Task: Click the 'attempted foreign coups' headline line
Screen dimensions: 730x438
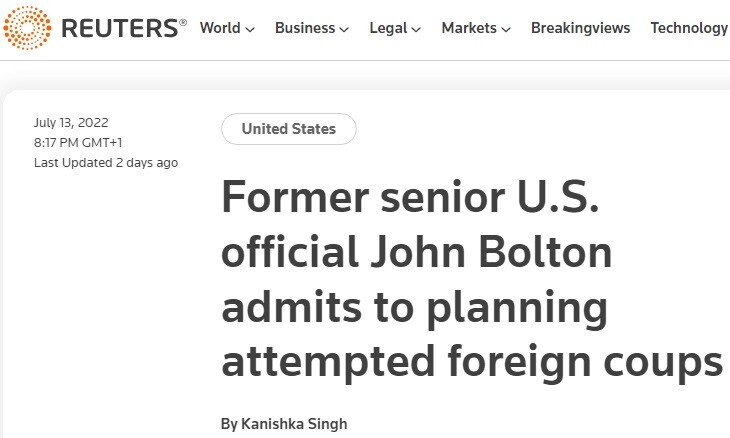Action: (471, 359)
